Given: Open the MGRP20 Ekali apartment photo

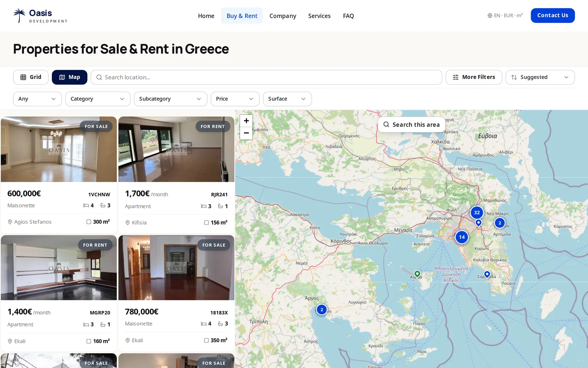Looking at the screenshot, I should [59, 268].
